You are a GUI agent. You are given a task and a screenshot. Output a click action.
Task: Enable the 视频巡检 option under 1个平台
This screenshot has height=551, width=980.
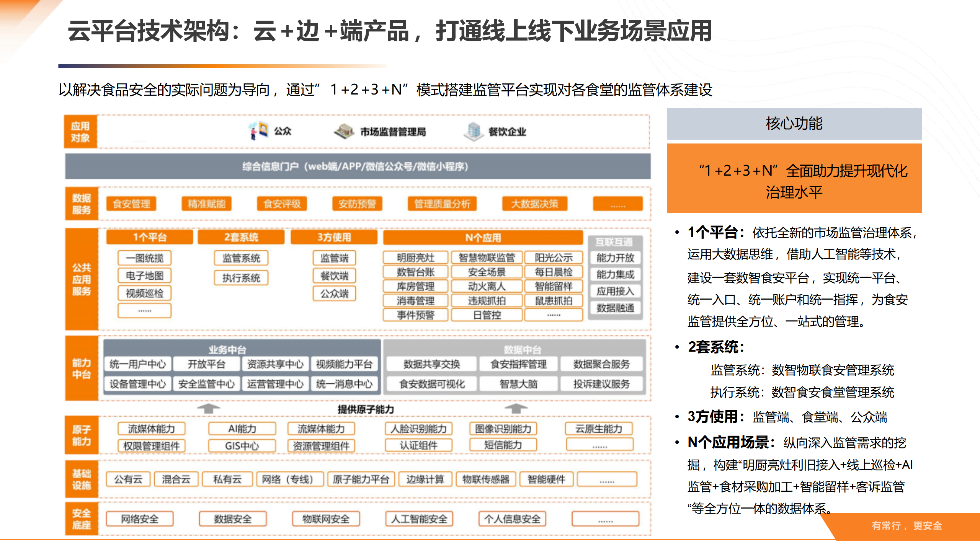(x=144, y=293)
